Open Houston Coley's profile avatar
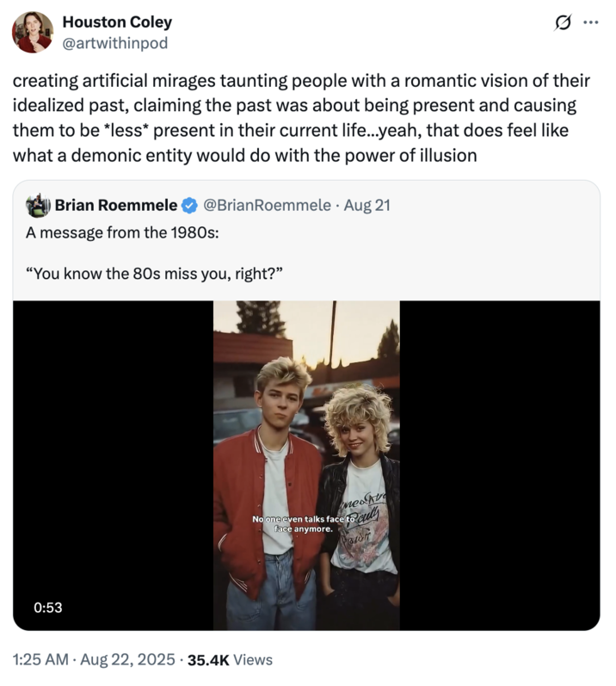Image resolution: width=616 pixels, height=686 pixels. tap(33, 33)
